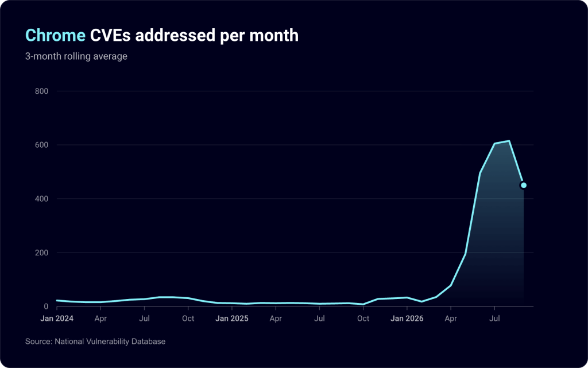Viewport: 588px width, 368px height.
Task: Click the 400 y-axis label
Action: tap(42, 198)
